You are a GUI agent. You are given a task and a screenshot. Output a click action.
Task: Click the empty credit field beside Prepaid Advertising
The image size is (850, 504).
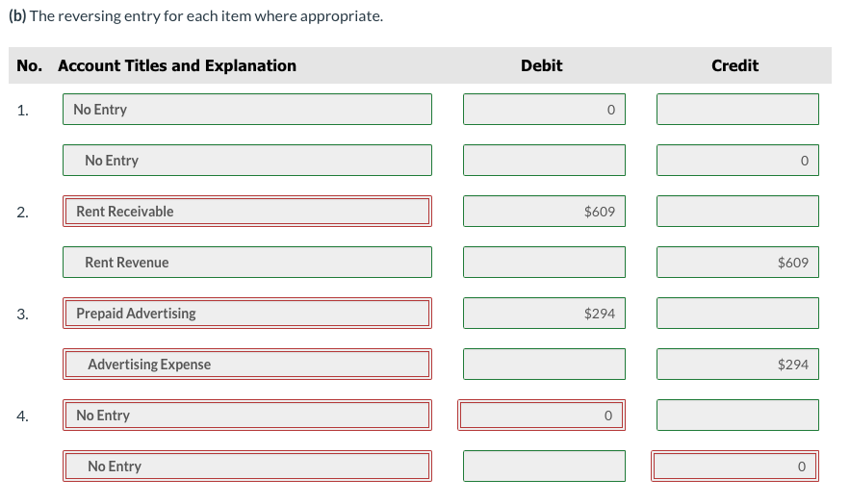click(x=737, y=313)
